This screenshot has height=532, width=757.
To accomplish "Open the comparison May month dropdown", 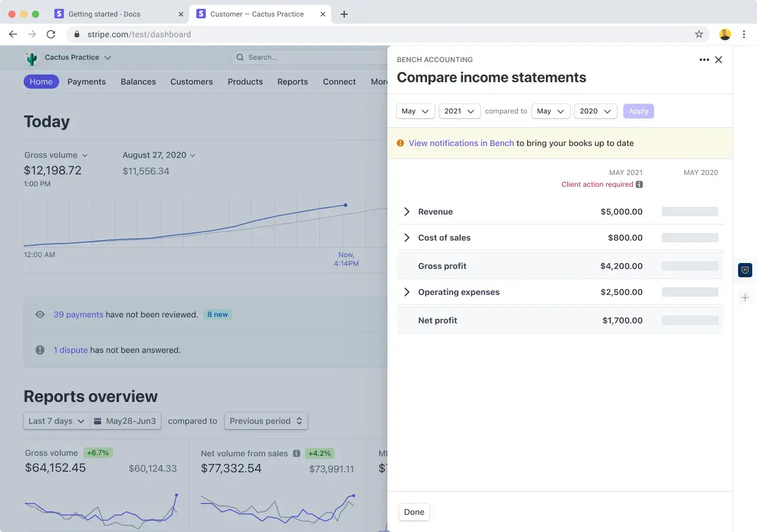I will click(x=551, y=111).
